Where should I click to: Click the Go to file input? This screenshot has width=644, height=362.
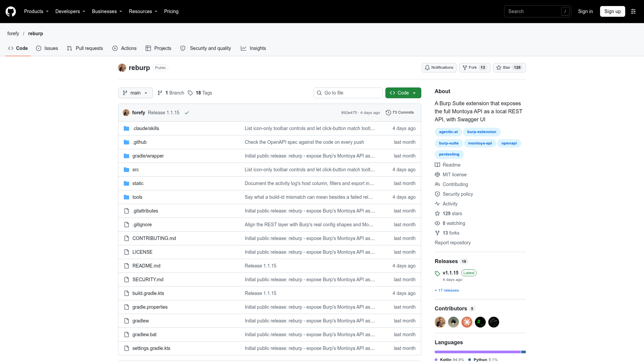348,93
